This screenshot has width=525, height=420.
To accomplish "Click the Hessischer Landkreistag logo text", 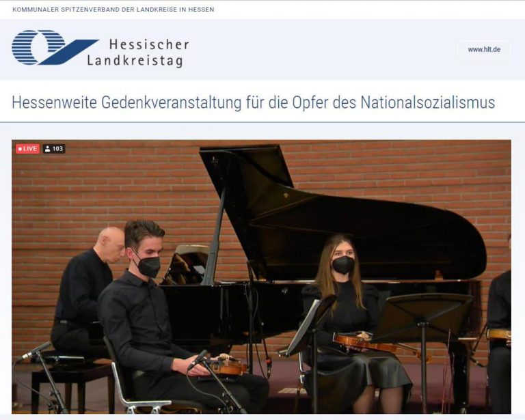I will 138,53.
